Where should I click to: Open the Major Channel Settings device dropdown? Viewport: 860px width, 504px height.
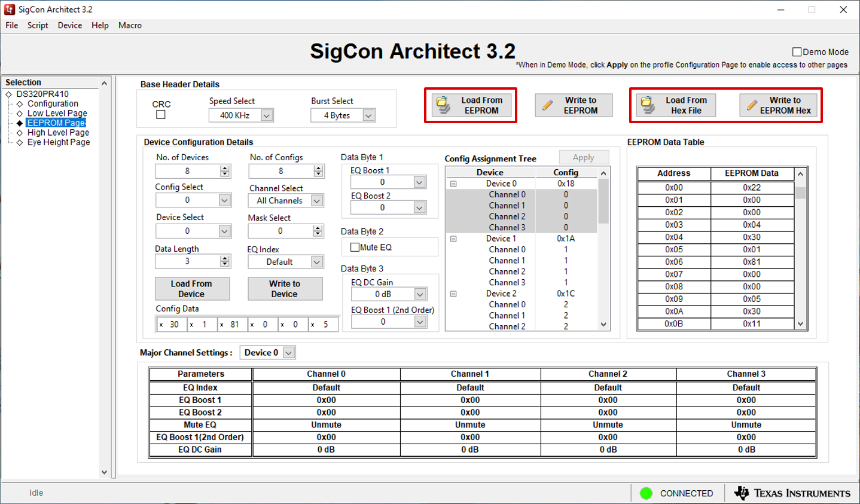click(289, 353)
